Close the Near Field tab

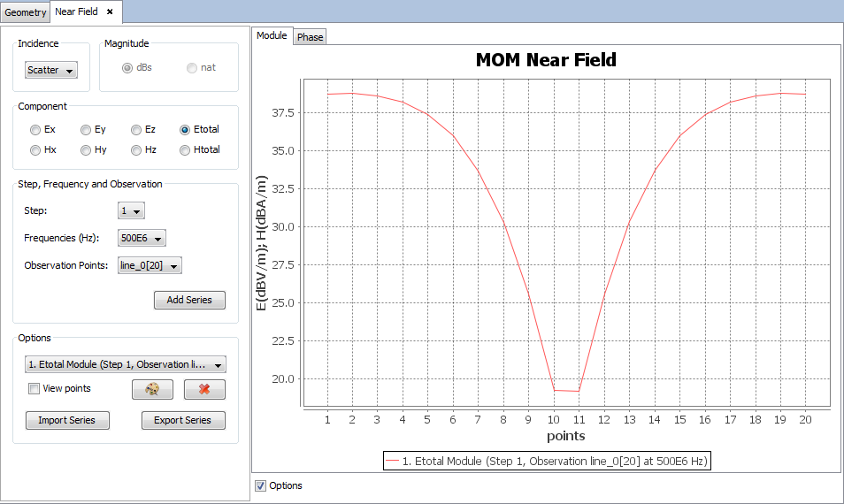110,11
